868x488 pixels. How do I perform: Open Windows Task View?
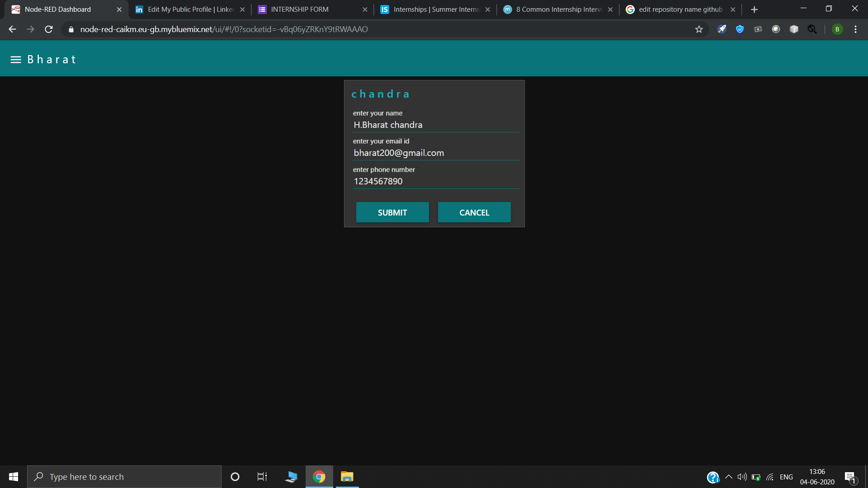point(262,477)
